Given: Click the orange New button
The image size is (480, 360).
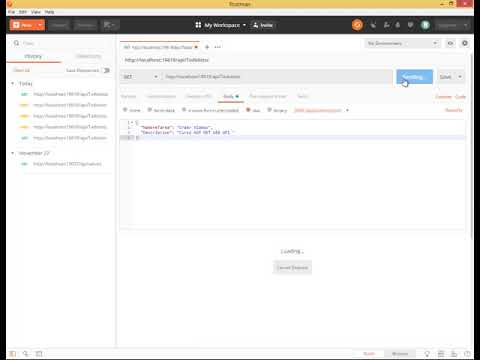Looking at the screenshot, I should [x=23, y=25].
